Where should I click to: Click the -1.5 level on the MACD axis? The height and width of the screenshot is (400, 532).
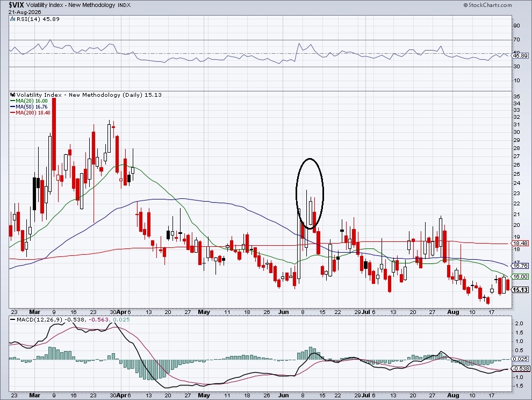tap(517, 386)
